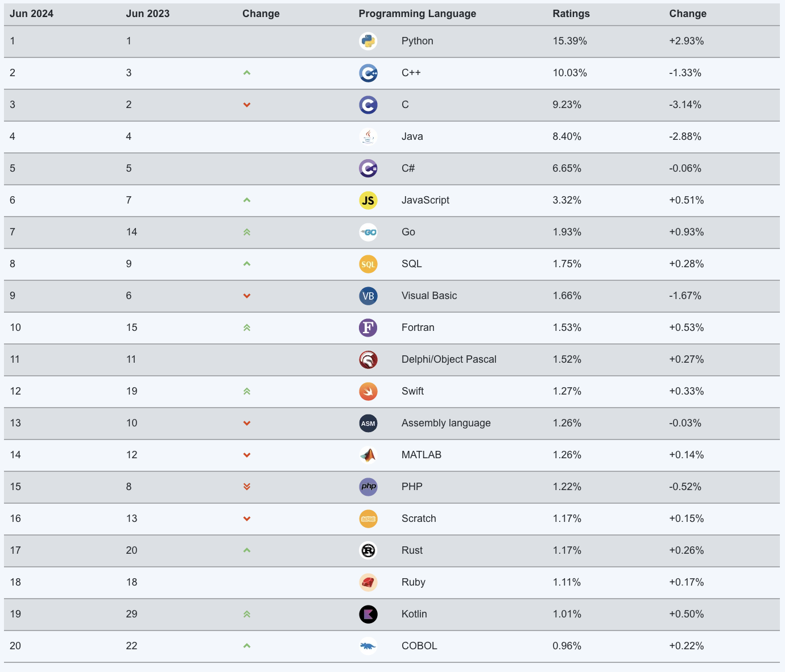The height and width of the screenshot is (672, 785).
Task: Click the Visual Basic language name
Action: pos(429,296)
